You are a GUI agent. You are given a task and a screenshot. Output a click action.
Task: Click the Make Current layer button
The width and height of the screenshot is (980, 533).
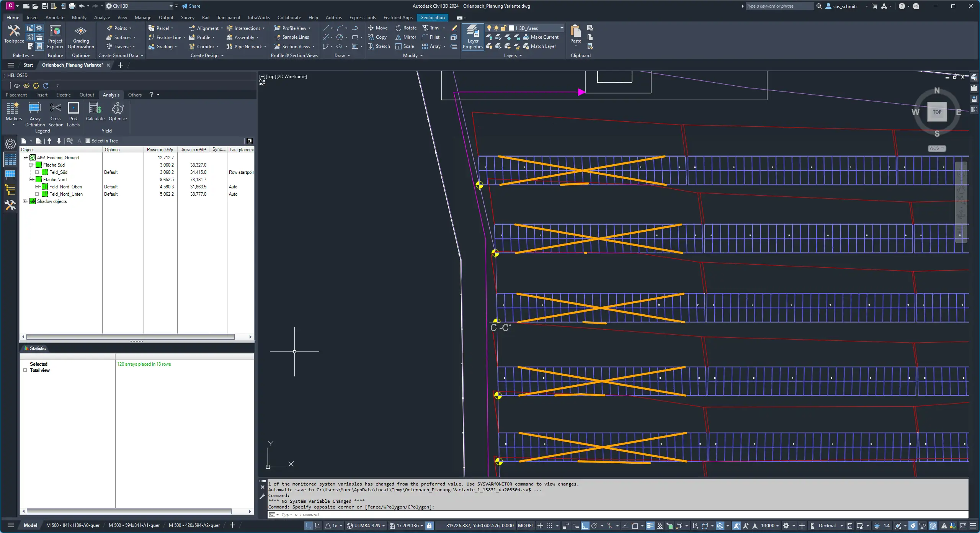(x=541, y=37)
